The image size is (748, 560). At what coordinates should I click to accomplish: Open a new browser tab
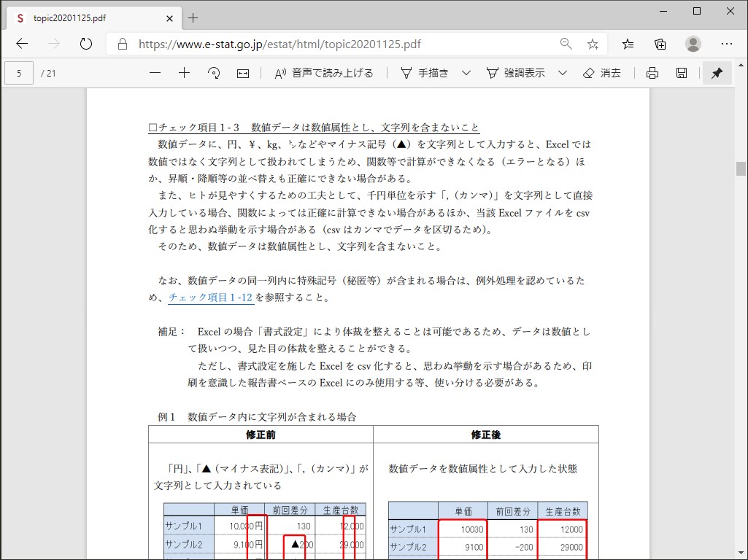pos(193,18)
